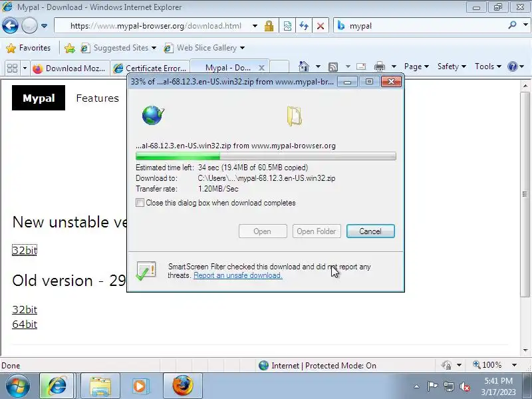Screen dimensions: 532x399
Task: Click the SmartScreen checkmark icon
Action: [146, 271]
